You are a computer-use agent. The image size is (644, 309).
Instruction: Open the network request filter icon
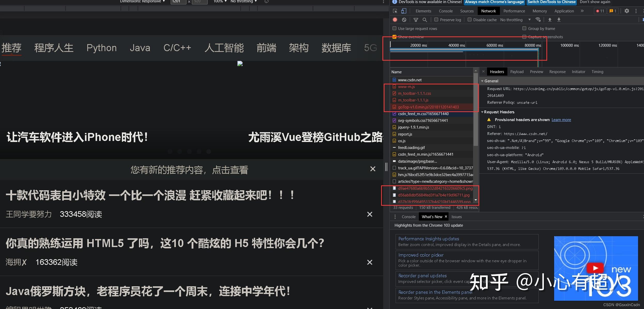pyautogui.click(x=415, y=20)
